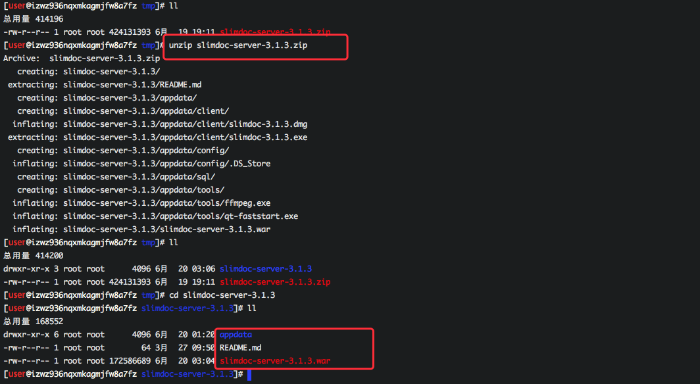The height and width of the screenshot is (384, 700).
Task: Click the '64' size of README.md row
Action: (x=146, y=348)
